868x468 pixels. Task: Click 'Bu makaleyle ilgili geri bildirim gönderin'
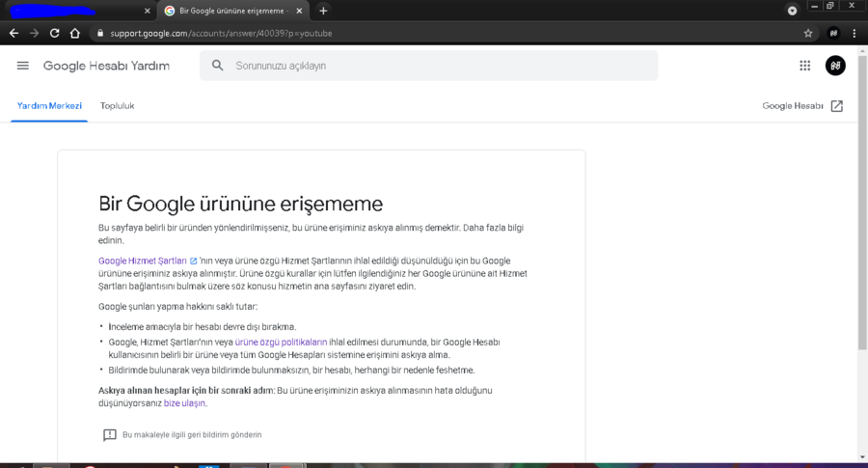[192, 435]
